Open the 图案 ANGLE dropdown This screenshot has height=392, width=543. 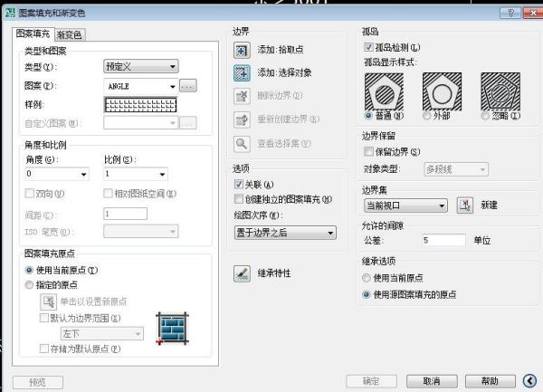141,86
